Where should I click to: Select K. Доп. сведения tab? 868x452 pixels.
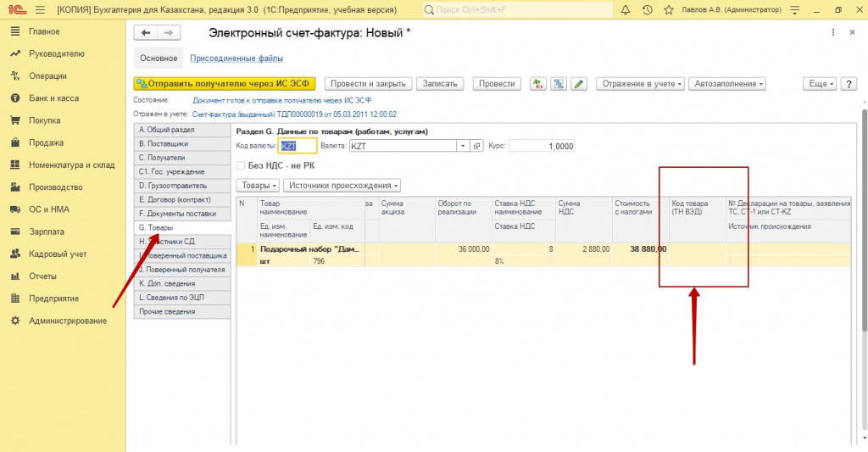182,283
